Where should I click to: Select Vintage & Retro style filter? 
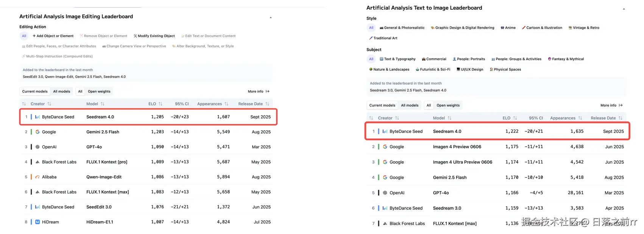tap(583, 28)
